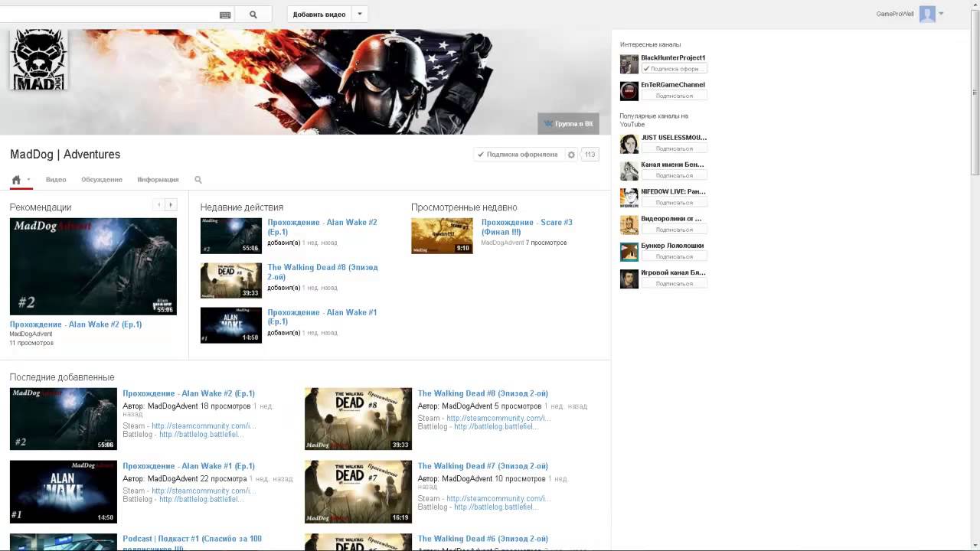Open Прохождение - Alan Wake #2 link in Недавние действия
Screen dimensions: 980x551
[322, 227]
